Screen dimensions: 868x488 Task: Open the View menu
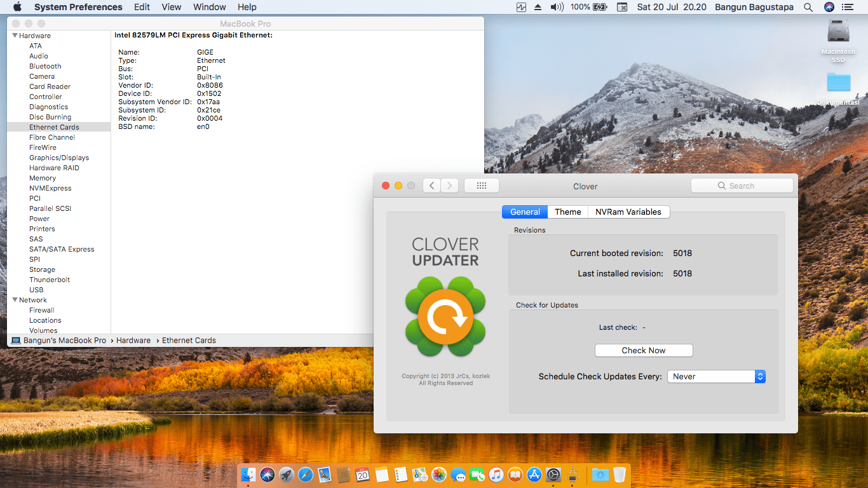pos(172,7)
